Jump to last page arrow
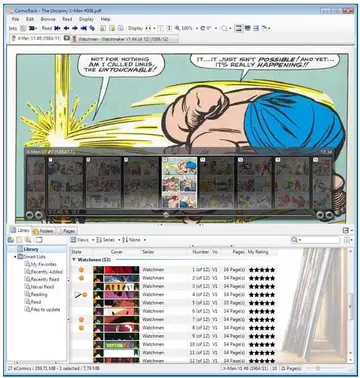 [84, 28]
